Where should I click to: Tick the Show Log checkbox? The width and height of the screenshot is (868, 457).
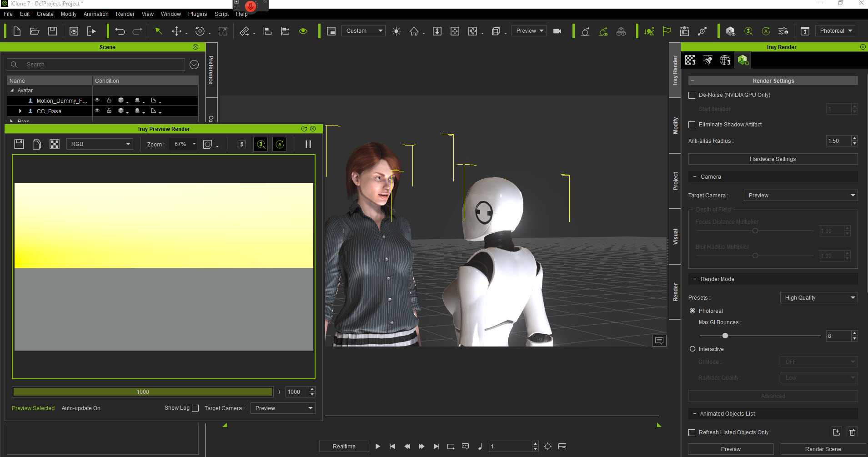pyautogui.click(x=196, y=408)
